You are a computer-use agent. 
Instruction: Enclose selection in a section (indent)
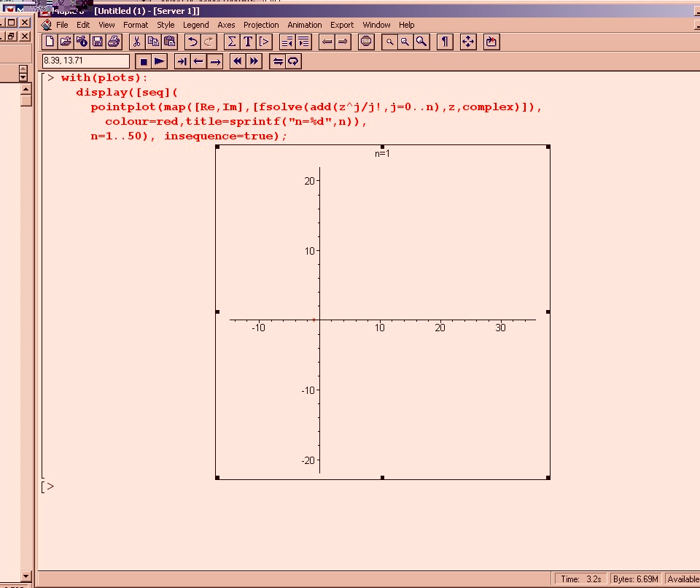[x=303, y=42]
